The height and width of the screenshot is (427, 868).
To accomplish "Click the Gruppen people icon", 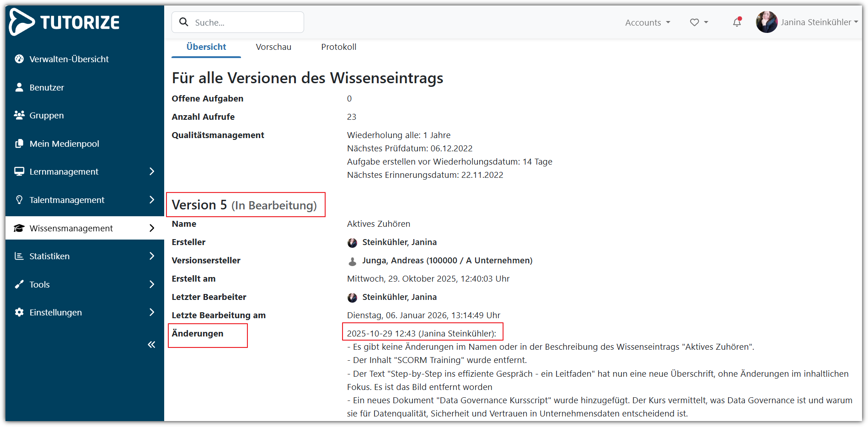I will 19,115.
